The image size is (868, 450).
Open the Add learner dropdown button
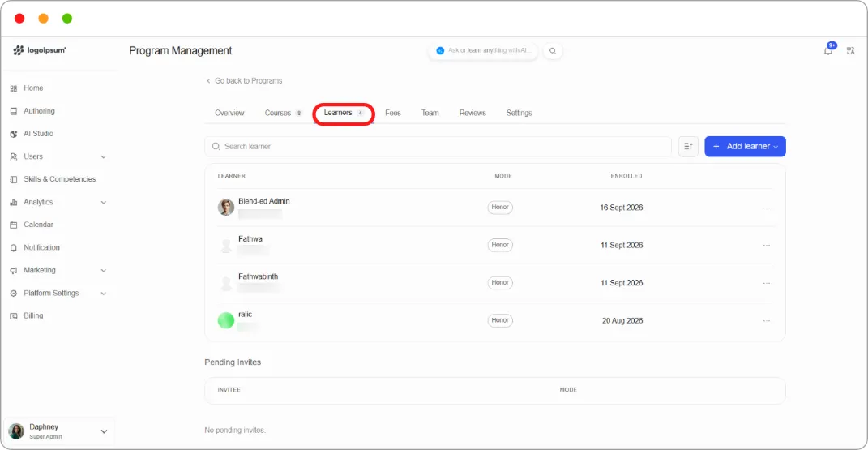[745, 147]
